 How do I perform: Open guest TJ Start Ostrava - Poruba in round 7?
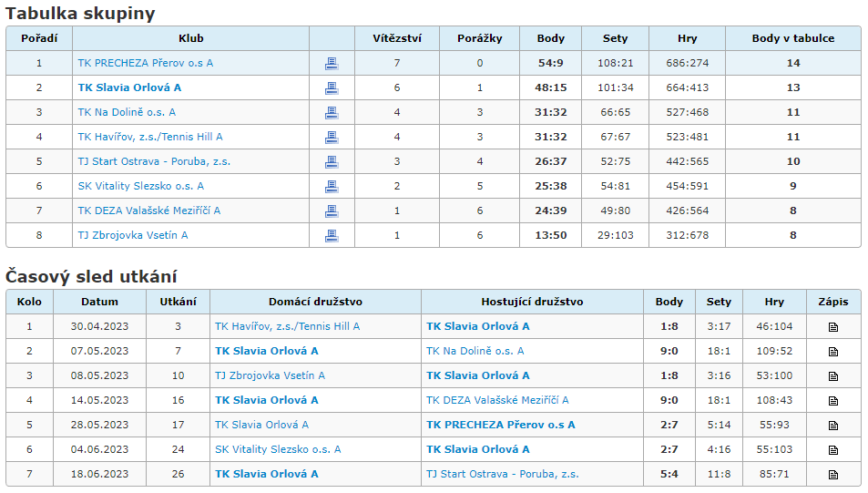pos(503,474)
